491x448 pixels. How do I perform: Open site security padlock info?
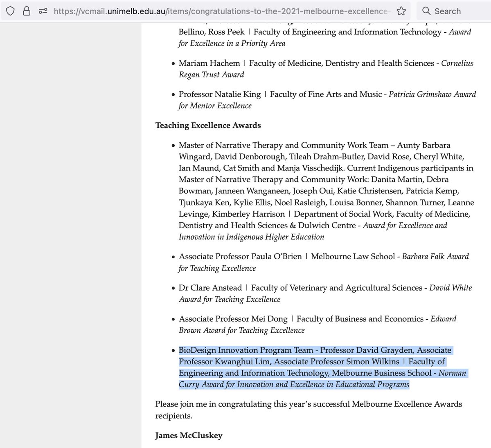click(x=27, y=11)
